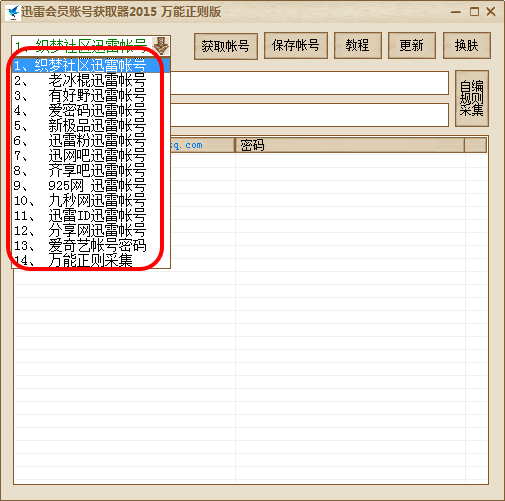Screen dimensions: 505x501
Task: Choose 3、有好野迅雷帐号 option
Action: [91, 95]
